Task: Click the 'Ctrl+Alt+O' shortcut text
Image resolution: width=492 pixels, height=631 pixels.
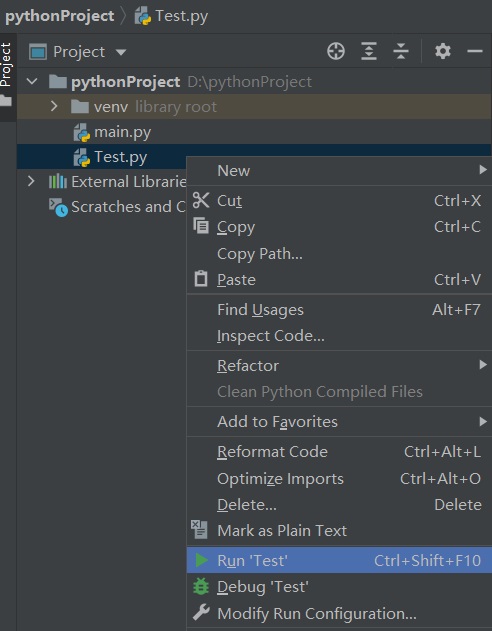Action: click(x=440, y=478)
